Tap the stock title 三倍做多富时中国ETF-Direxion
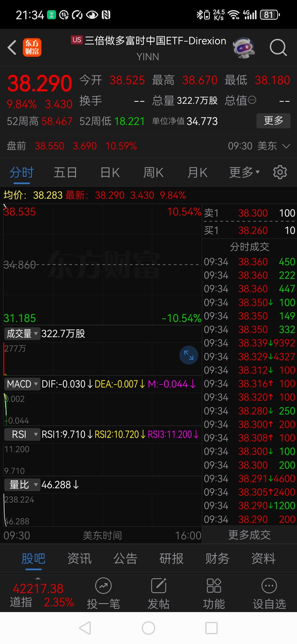Viewport: 297px width, 644px height. click(155, 41)
